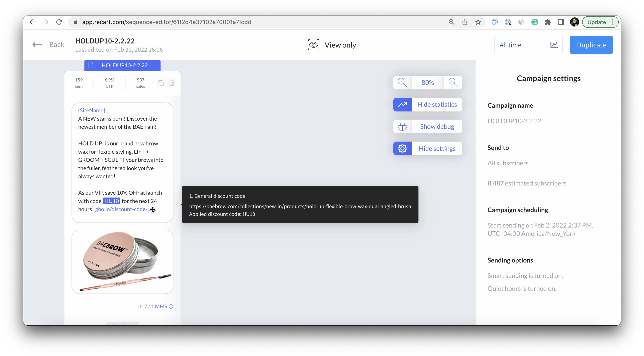Click the copy message icon
Viewport: 644px width, 356px height.
click(x=161, y=83)
